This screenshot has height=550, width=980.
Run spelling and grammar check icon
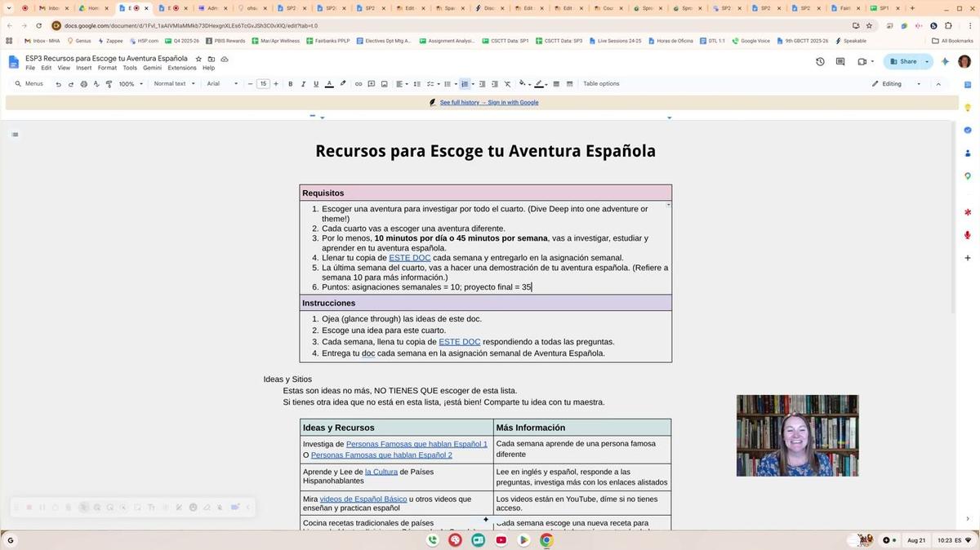pyautogui.click(x=96, y=84)
